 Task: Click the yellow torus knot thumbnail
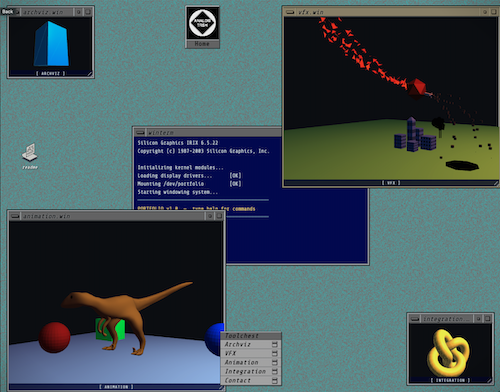pos(449,353)
